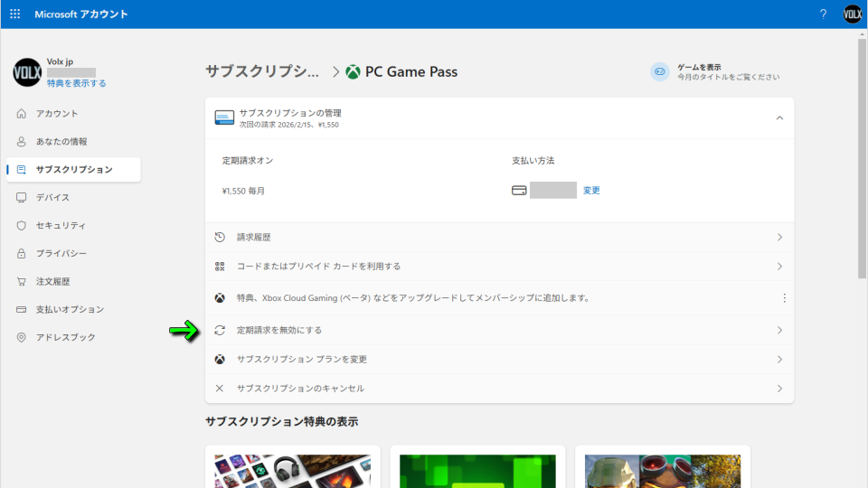The width and height of the screenshot is (868, 488).
Task: Select アカウント in the sidebar
Action: (x=57, y=114)
